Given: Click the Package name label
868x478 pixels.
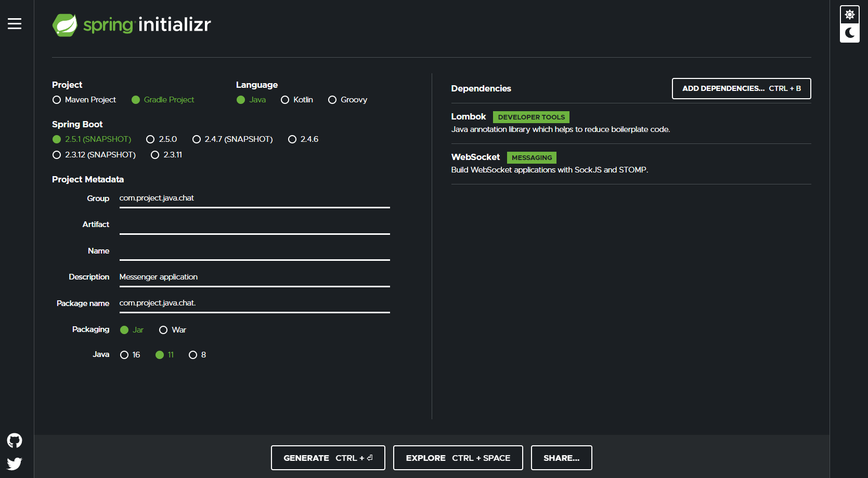Looking at the screenshot, I should click(x=83, y=303).
